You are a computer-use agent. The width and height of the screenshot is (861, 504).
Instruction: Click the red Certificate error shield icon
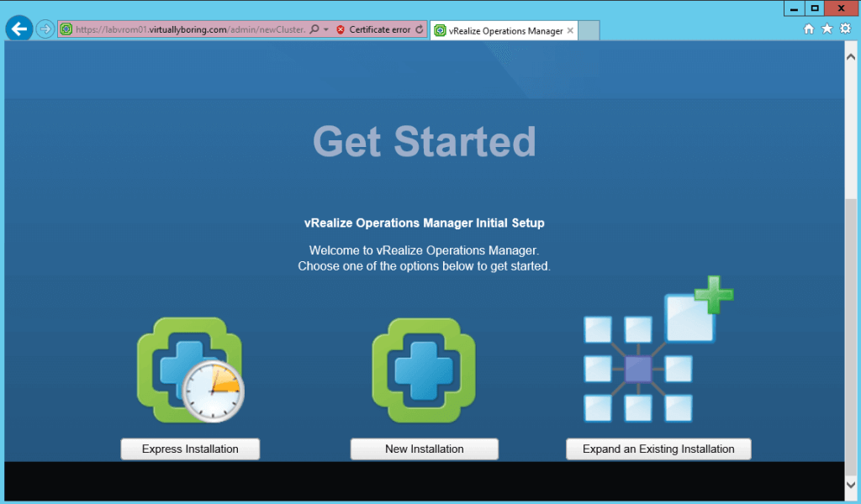pyautogui.click(x=341, y=29)
